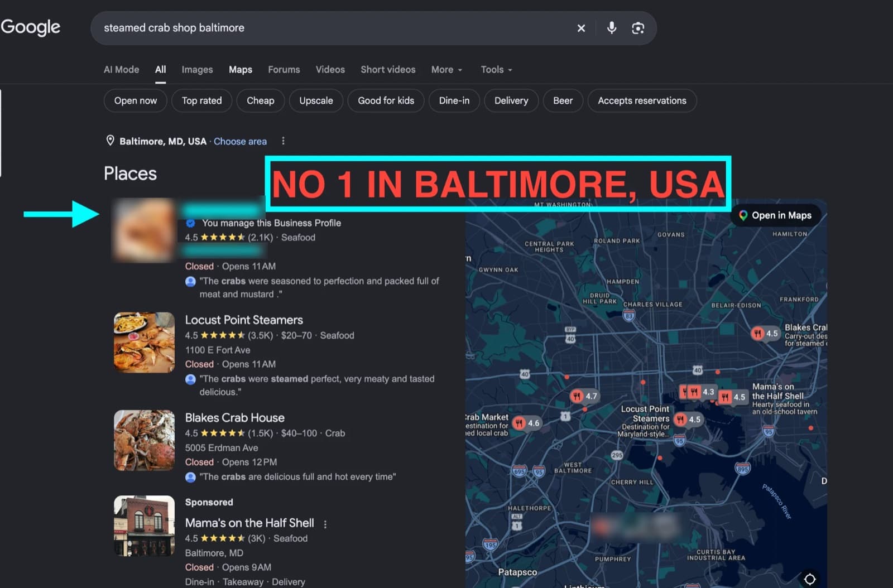Image resolution: width=893 pixels, height=588 pixels.
Task: Open the Blakes Crab House photo thumbnail
Action: click(x=145, y=441)
